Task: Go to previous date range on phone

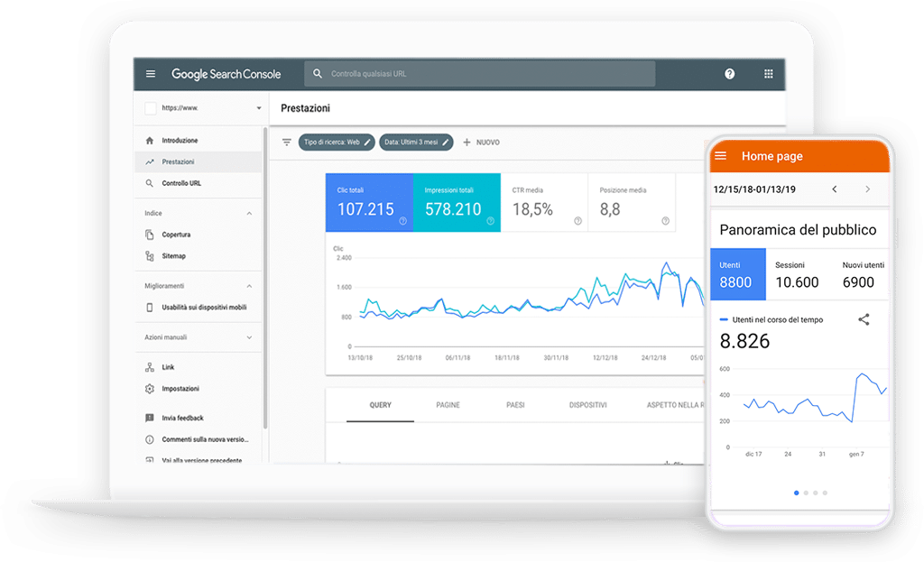Action: (x=835, y=189)
